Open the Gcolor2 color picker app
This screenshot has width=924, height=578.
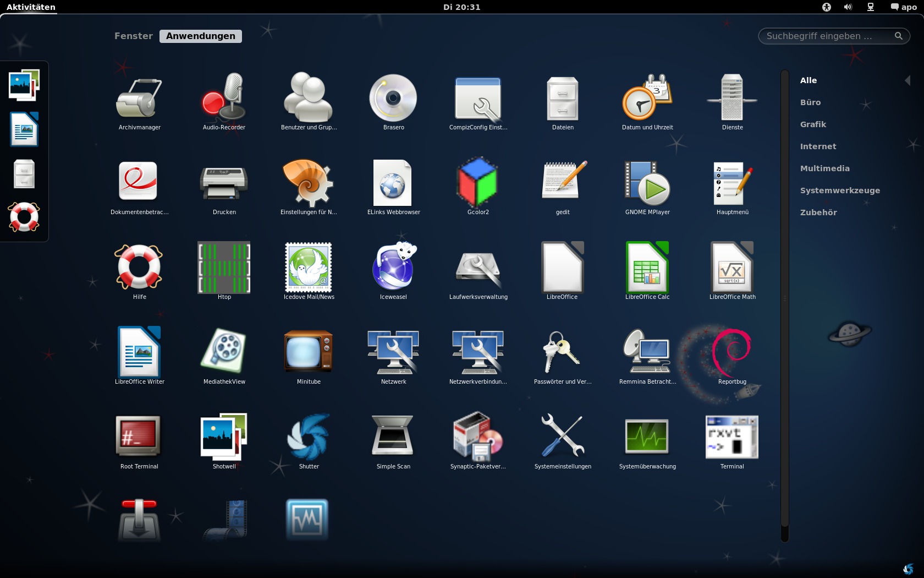[478, 187]
